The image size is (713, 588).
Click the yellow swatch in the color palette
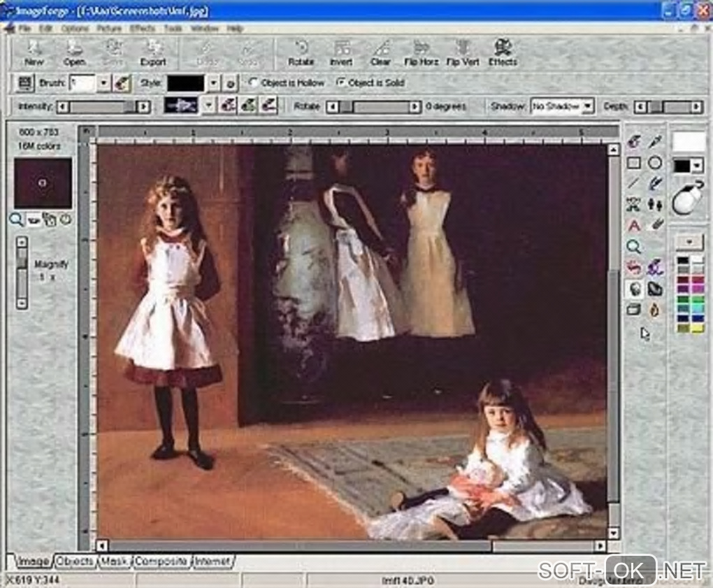coord(698,327)
